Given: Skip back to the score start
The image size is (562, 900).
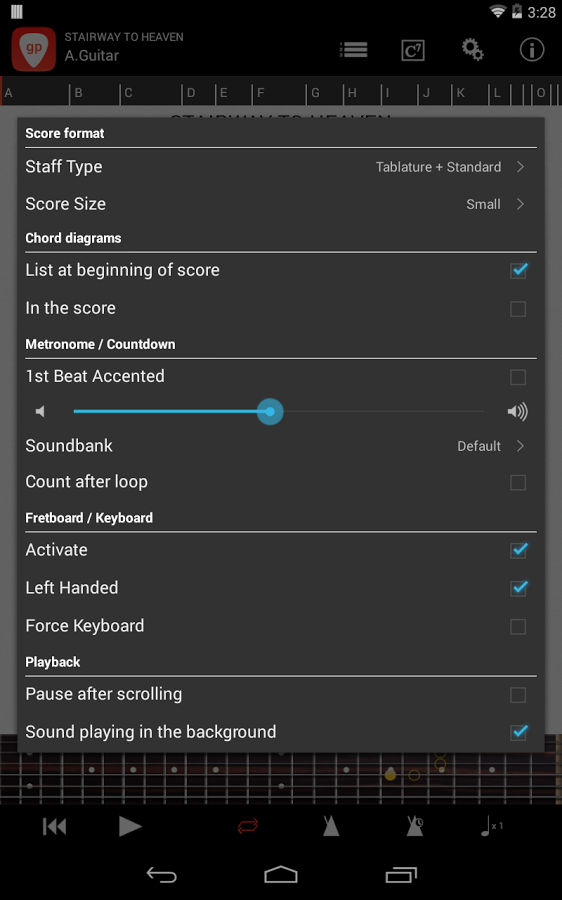Looking at the screenshot, I should 55,827.
